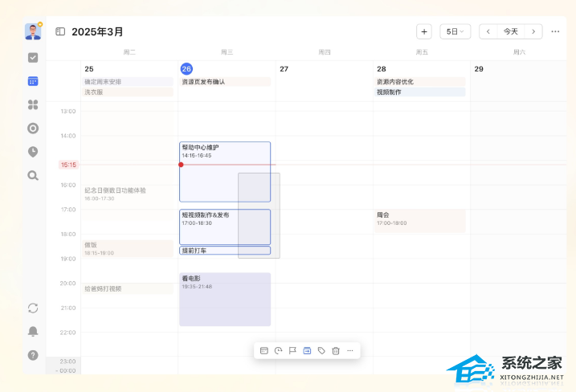Expand the 5日 view dropdown

(455, 31)
